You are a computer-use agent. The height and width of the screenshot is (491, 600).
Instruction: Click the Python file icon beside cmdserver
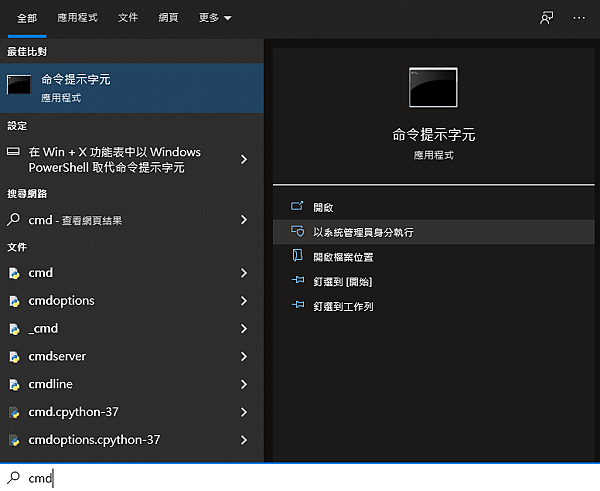click(x=14, y=357)
